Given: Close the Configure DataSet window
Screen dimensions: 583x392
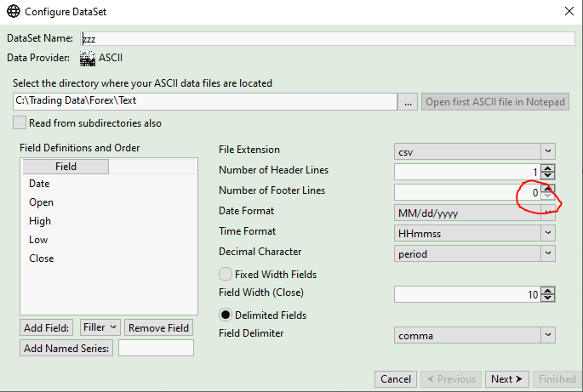Looking at the screenshot, I should [569, 12].
